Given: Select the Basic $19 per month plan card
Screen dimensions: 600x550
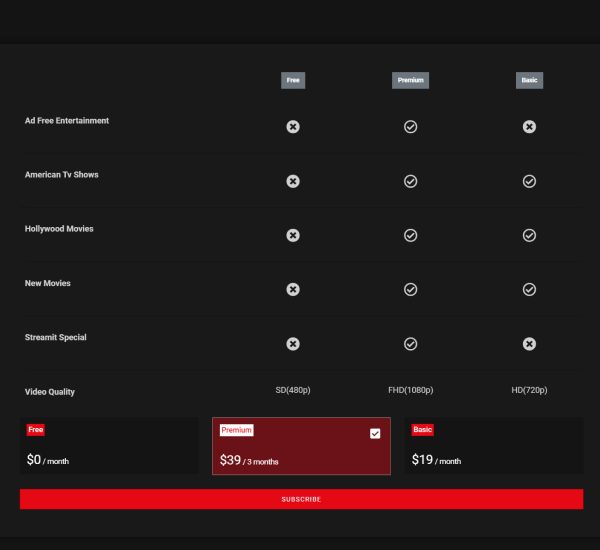Looking at the screenshot, I should pyautogui.click(x=493, y=446).
